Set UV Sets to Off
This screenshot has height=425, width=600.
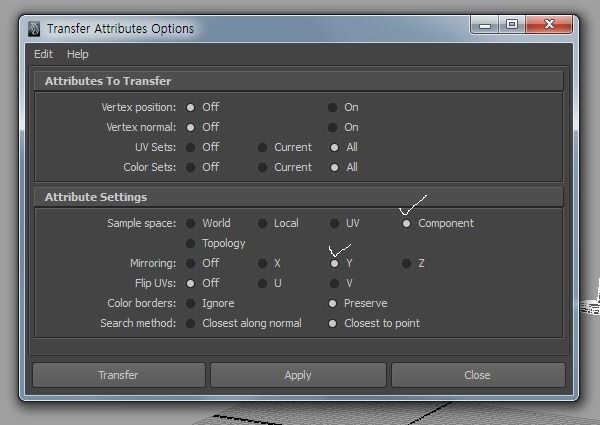tap(190, 147)
